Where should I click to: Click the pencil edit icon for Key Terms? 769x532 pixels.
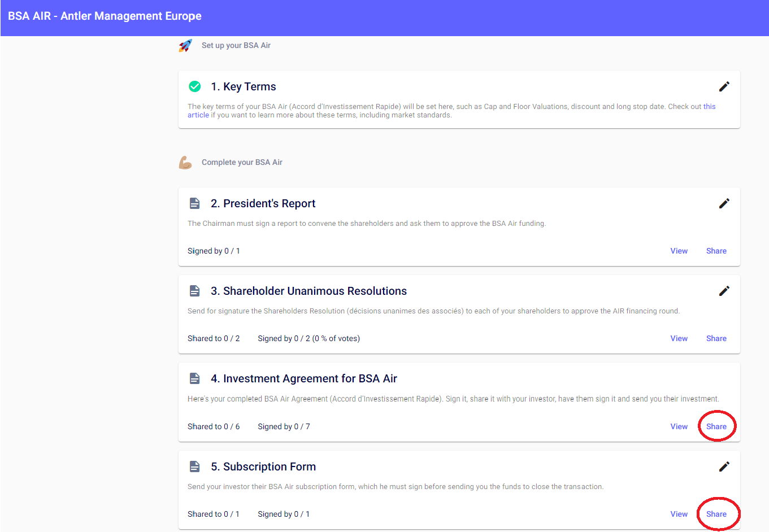724,86
